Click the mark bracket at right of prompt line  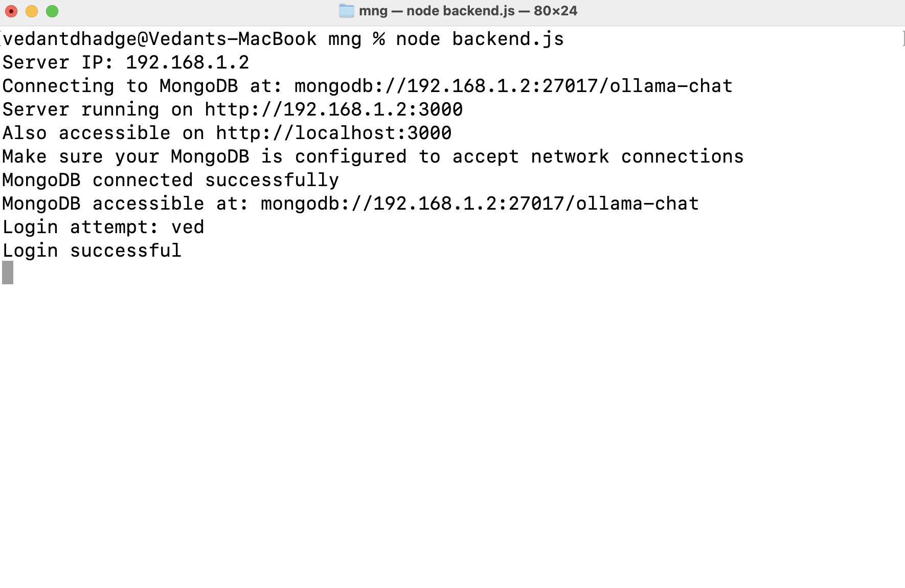point(902,39)
